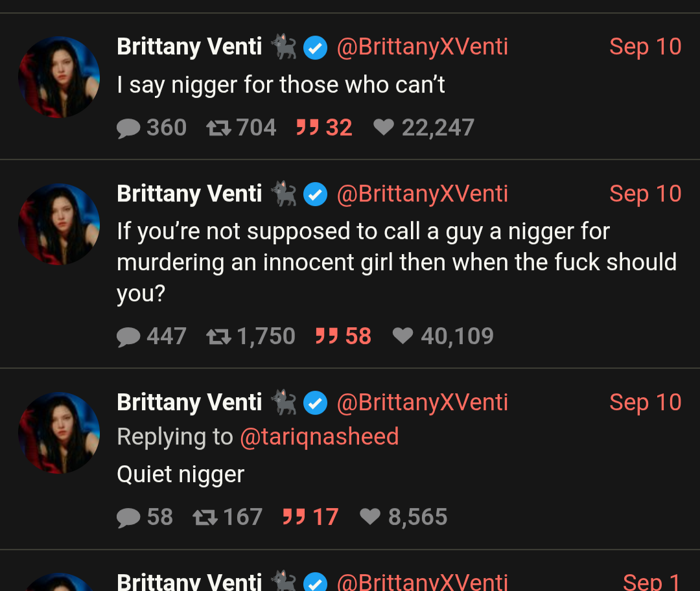Viewport: 700px width, 591px height.
Task: Click the Brittany Venti display name on the reply tweet
Action: click(189, 402)
